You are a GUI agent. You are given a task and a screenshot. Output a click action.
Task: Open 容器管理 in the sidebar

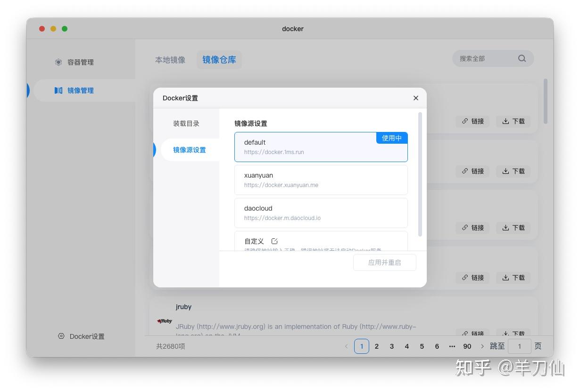(81, 62)
